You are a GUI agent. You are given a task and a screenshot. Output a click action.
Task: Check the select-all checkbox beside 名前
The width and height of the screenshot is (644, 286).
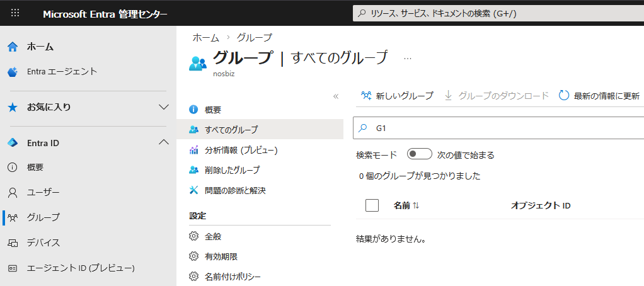[372, 205]
